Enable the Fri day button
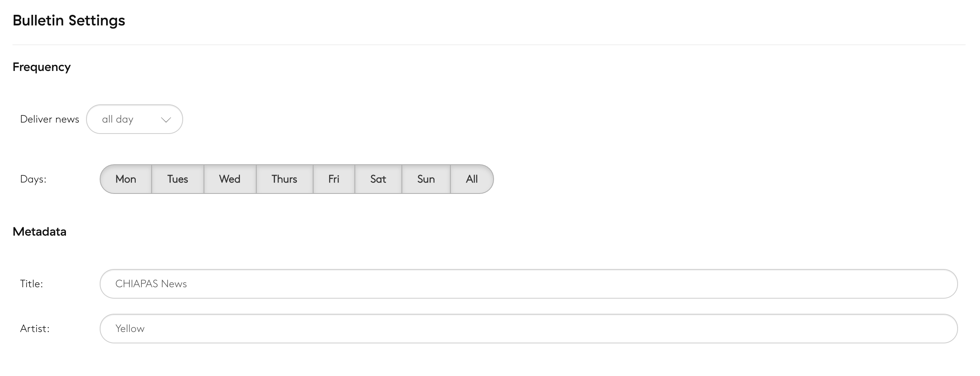 [334, 179]
